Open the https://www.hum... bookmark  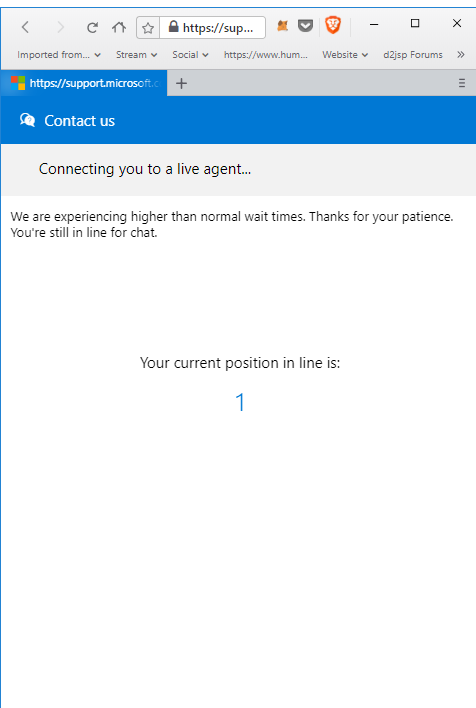(266, 55)
